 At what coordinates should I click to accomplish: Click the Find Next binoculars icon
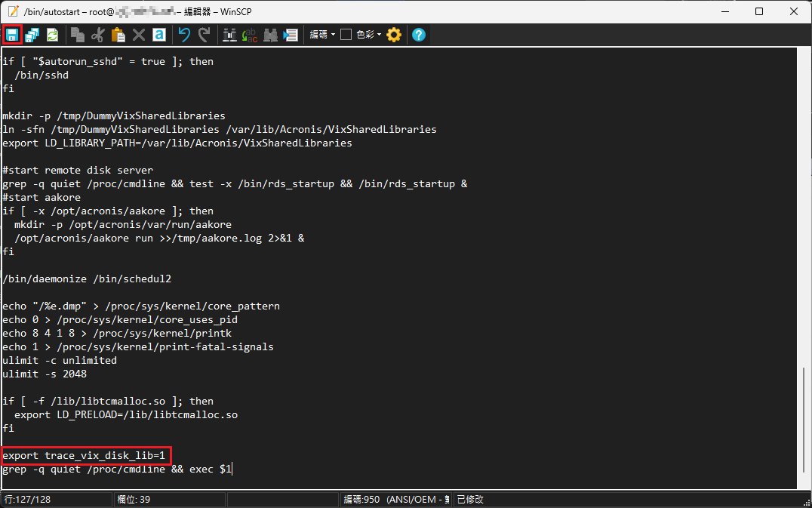(x=270, y=35)
